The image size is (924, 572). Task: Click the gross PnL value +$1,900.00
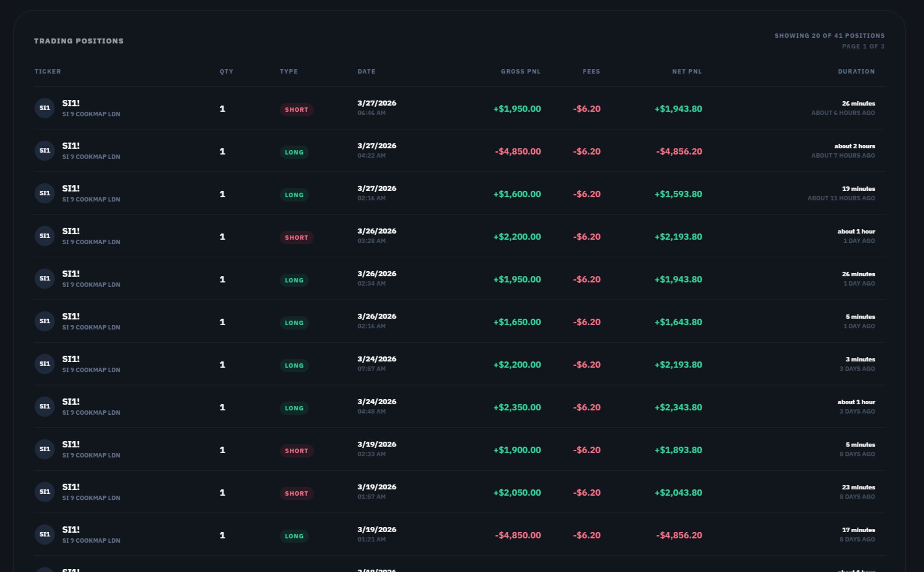[x=517, y=450]
